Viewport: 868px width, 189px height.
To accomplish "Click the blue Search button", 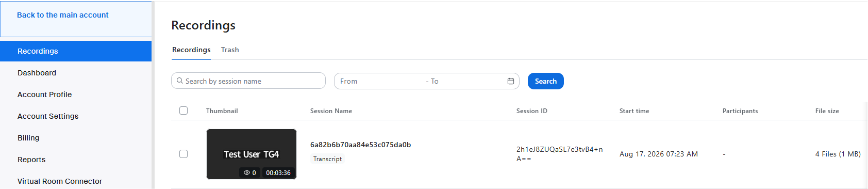I will (x=546, y=81).
